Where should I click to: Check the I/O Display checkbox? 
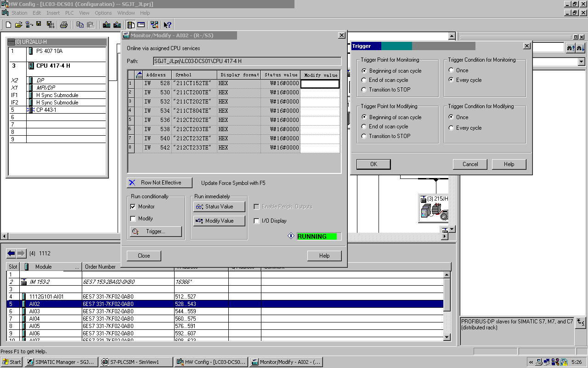coord(257,221)
